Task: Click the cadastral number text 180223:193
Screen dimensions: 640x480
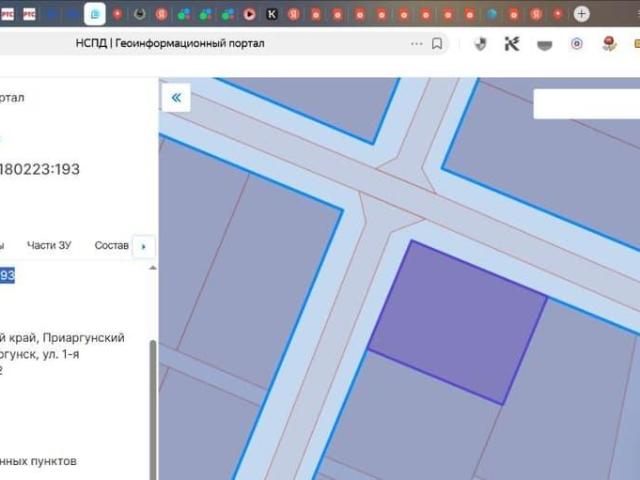Action: point(40,169)
